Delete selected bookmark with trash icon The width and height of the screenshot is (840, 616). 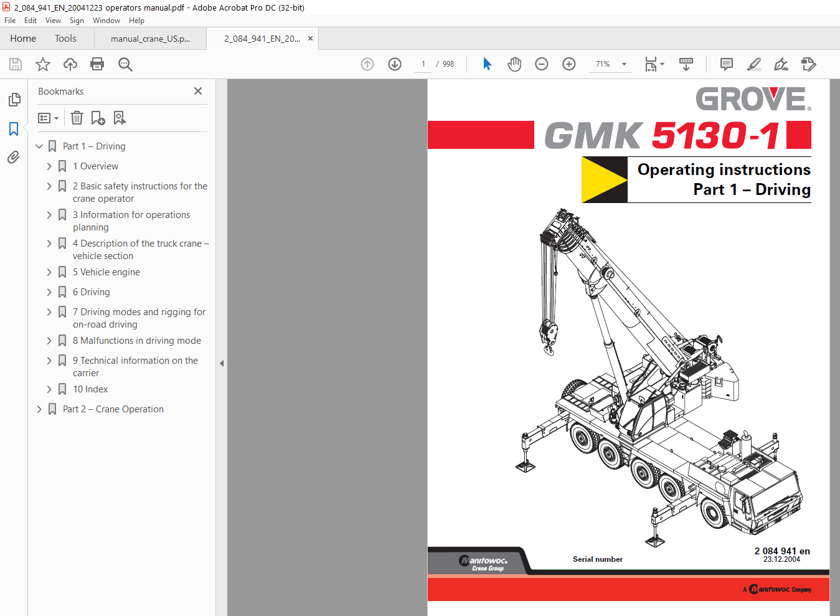[77, 118]
